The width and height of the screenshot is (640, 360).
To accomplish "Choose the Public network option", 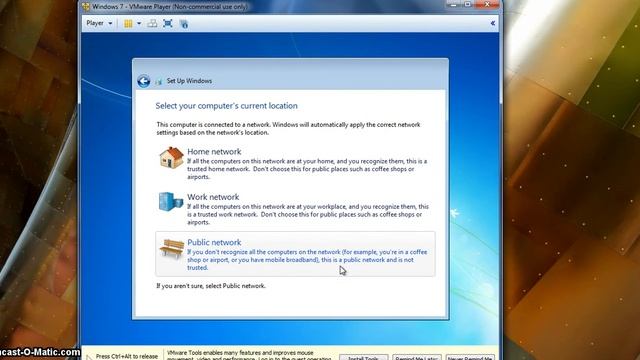I will (295, 254).
